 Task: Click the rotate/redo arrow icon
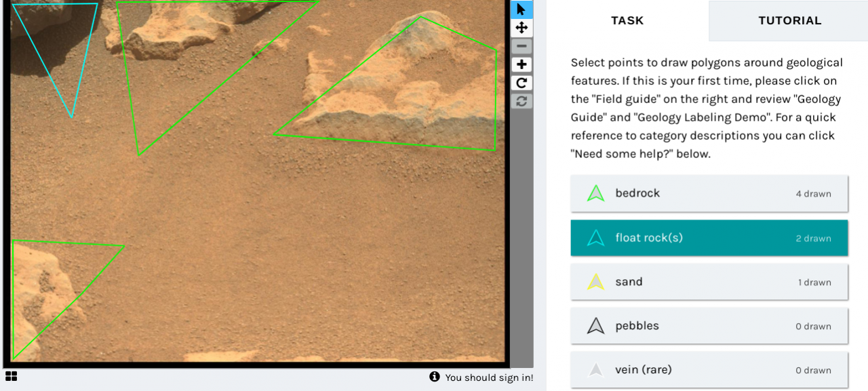(521, 83)
